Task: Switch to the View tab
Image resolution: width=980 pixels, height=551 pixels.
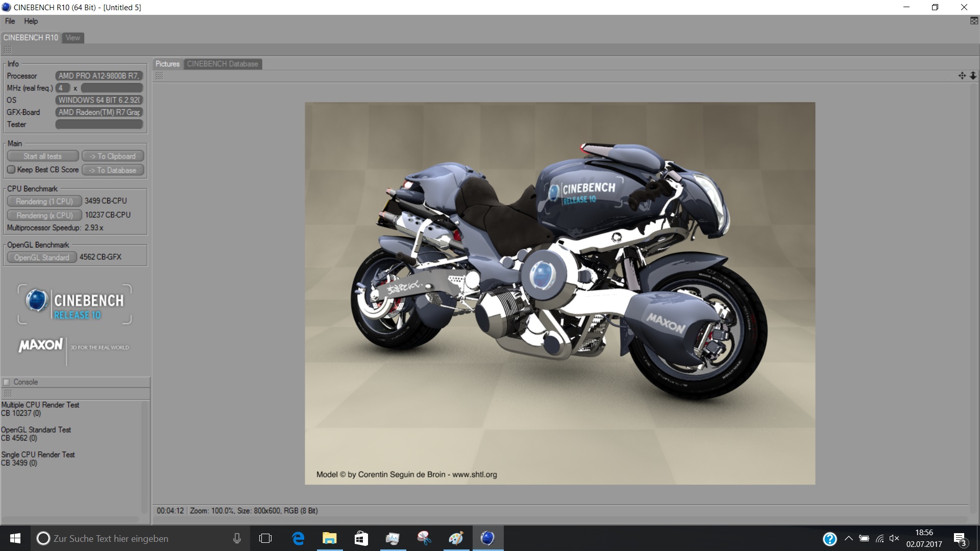Action: 72,38
